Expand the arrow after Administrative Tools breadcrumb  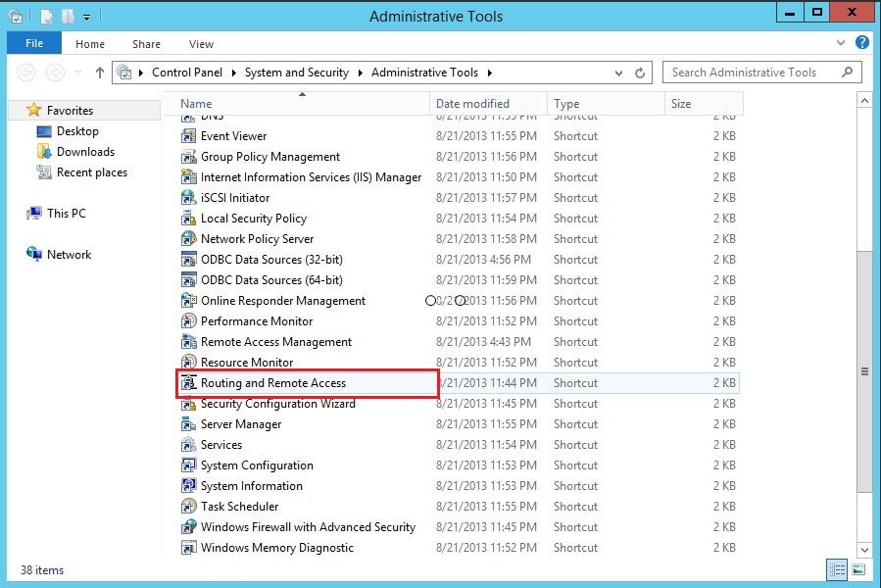click(490, 73)
